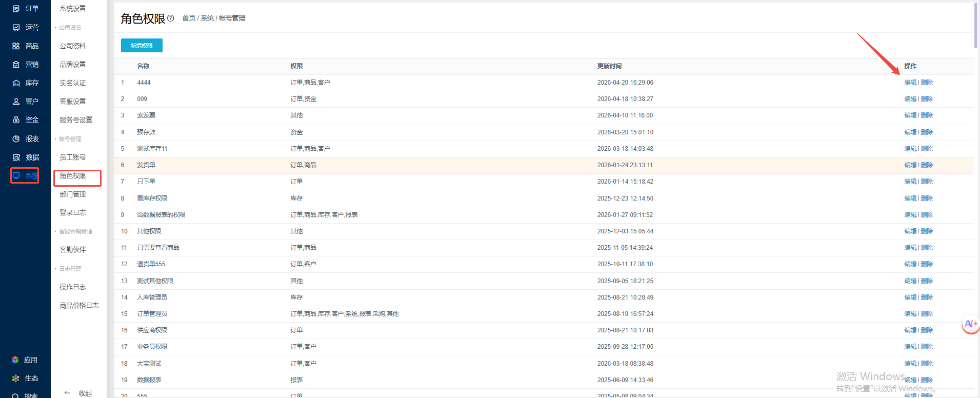Open the 数据 sidebar icon
Screen dimensions: 980x398
16,157
